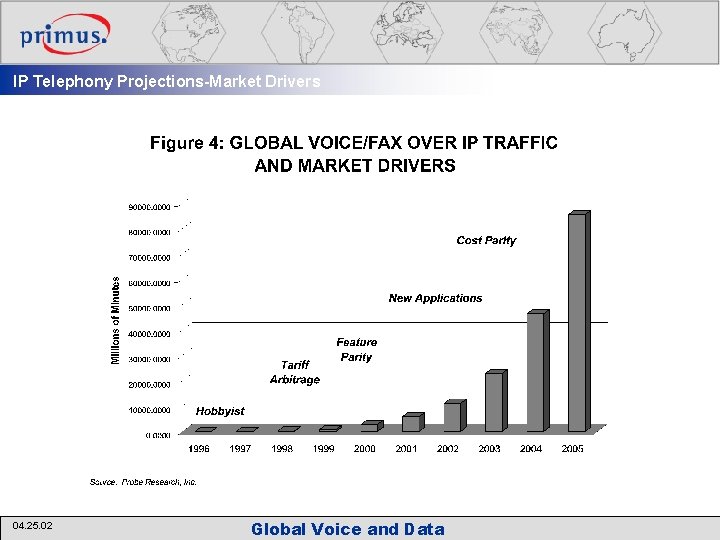Click the title line 'AND MARKET DRIVERS'
The height and width of the screenshot is (540, 720).
(x=355, y=165)
